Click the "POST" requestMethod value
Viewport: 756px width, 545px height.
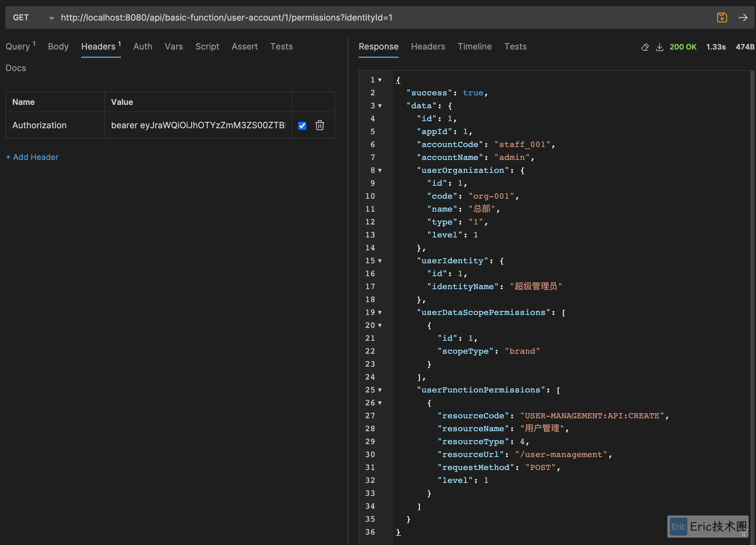pos(540,467)
